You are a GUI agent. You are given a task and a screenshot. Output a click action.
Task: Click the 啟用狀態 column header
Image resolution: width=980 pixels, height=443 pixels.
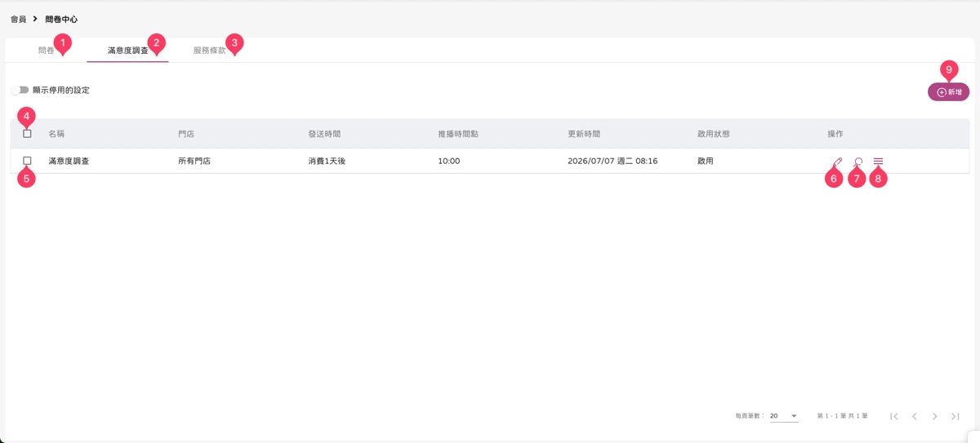(714, 134)
